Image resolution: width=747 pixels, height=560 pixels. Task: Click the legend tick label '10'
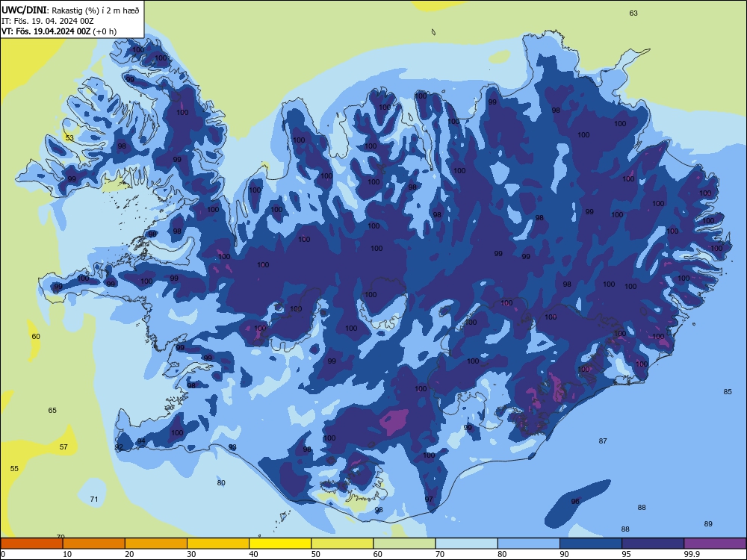click(67, 554)
